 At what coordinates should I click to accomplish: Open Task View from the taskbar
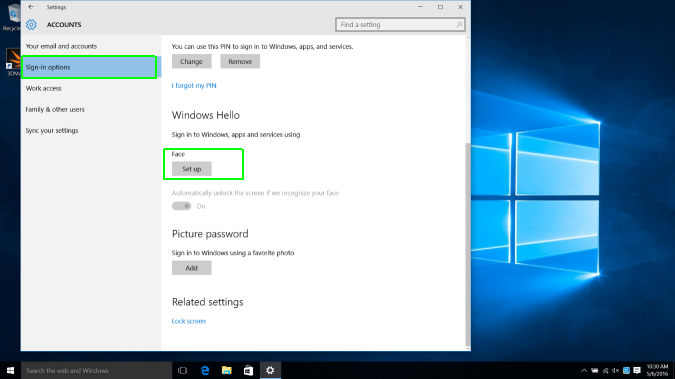(183, 370)
